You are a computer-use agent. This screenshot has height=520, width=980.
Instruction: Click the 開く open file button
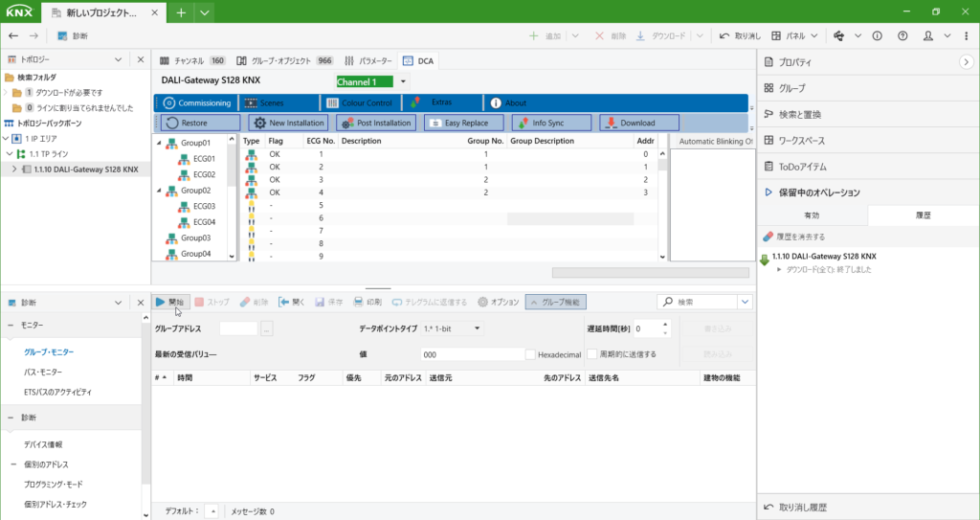pos(292,303)
